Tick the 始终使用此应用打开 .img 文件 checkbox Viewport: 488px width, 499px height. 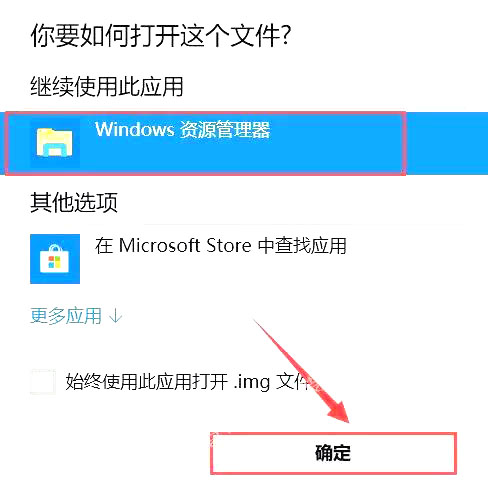[43, 382]
